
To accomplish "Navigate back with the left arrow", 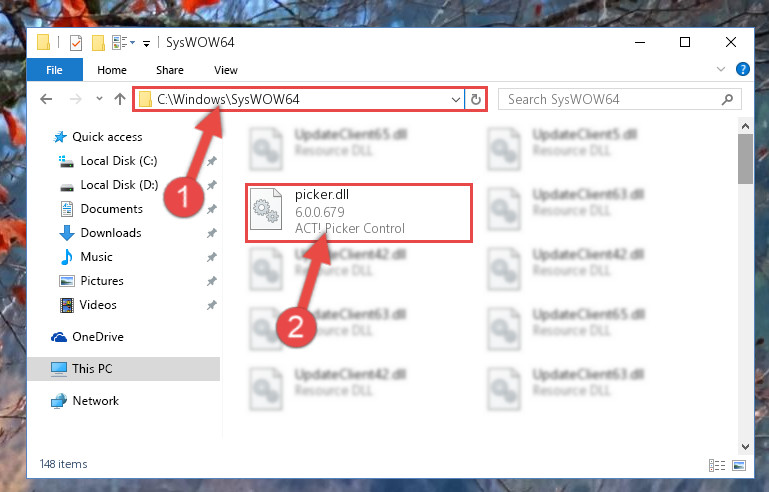I will (x=46, y=99).
